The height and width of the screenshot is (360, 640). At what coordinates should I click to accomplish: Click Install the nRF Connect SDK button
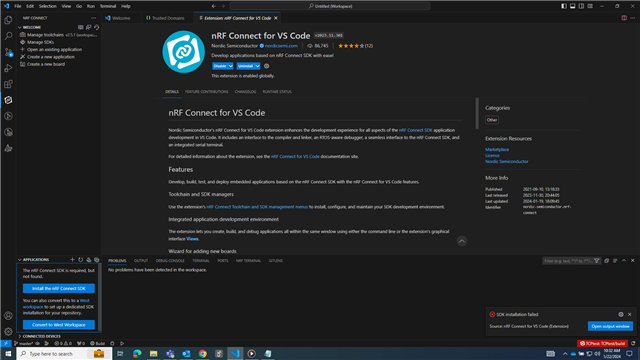59,289
